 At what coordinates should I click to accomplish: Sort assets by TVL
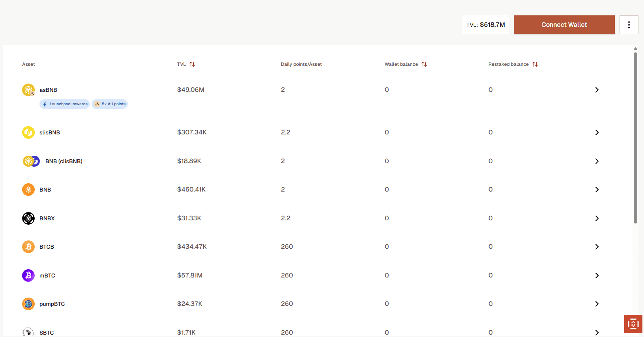(192, 64)
